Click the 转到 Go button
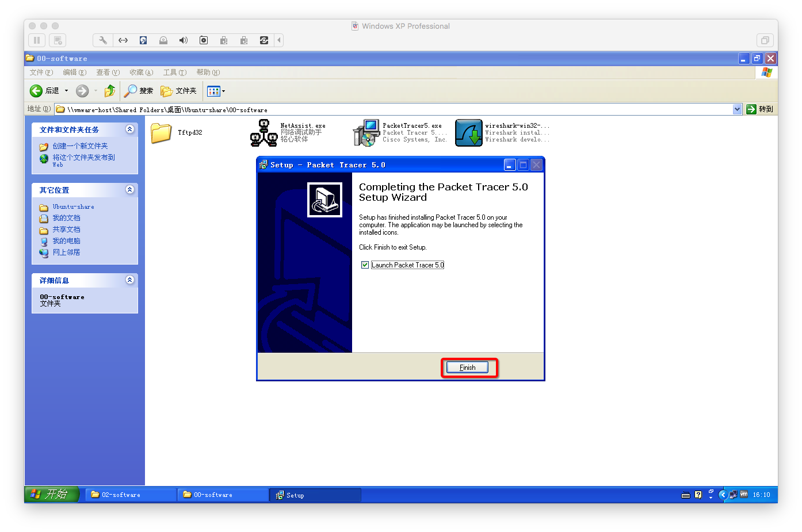 point(760,109)
